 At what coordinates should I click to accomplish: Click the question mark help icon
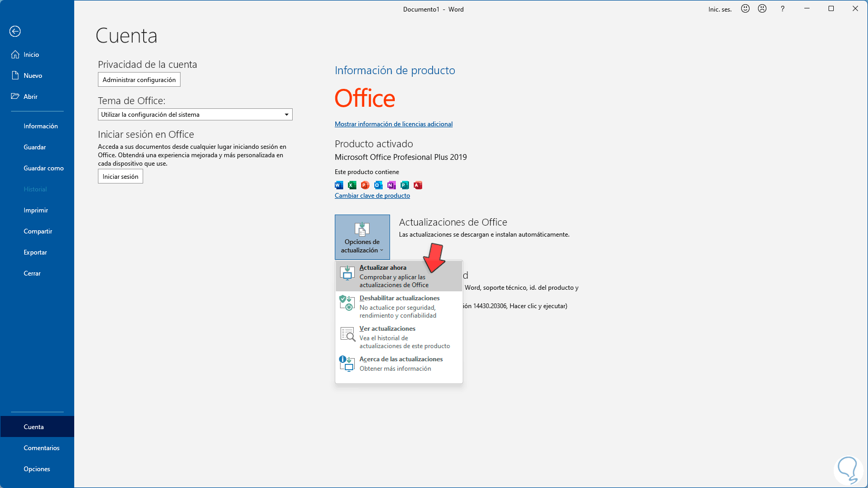click(x=783, y=9)
